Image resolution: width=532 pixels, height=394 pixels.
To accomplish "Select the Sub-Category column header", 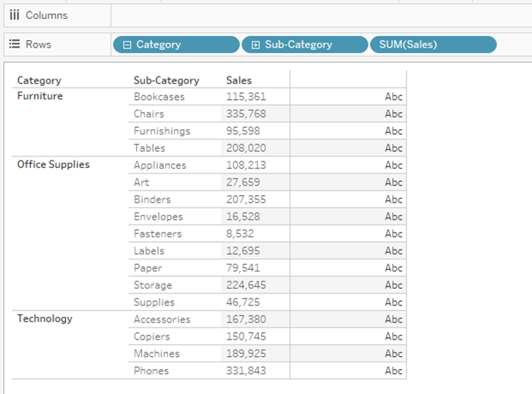I will [x=166, y=80].
